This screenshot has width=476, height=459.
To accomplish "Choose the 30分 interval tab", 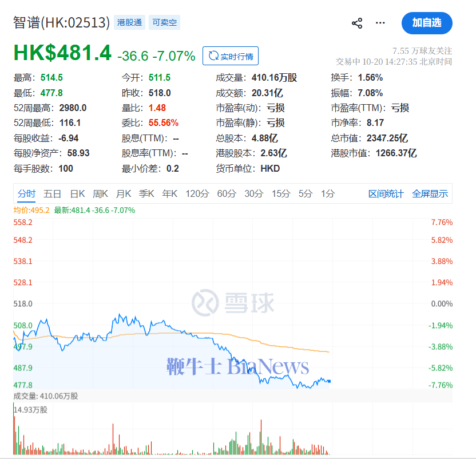I will point(254,193).
